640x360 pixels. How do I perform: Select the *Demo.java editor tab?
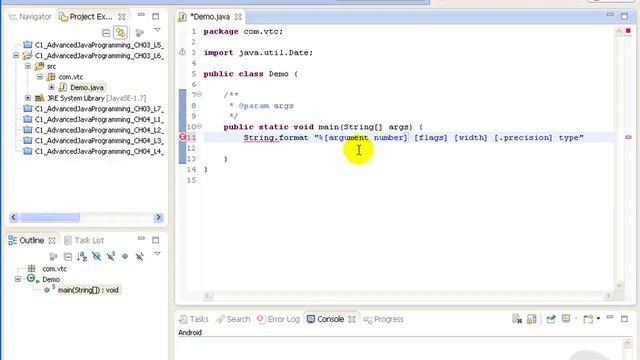pyautogui.click(x=210, y=17)
